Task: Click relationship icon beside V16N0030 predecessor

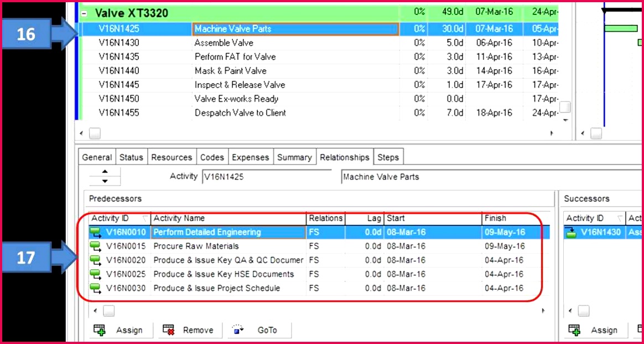Action: (96, 289)
